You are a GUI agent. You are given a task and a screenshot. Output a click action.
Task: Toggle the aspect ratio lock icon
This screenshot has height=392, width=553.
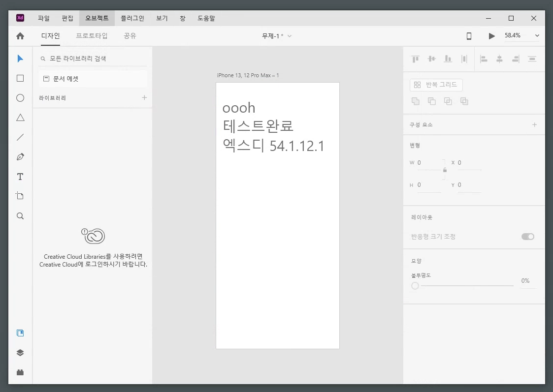[x=445, y=170]
